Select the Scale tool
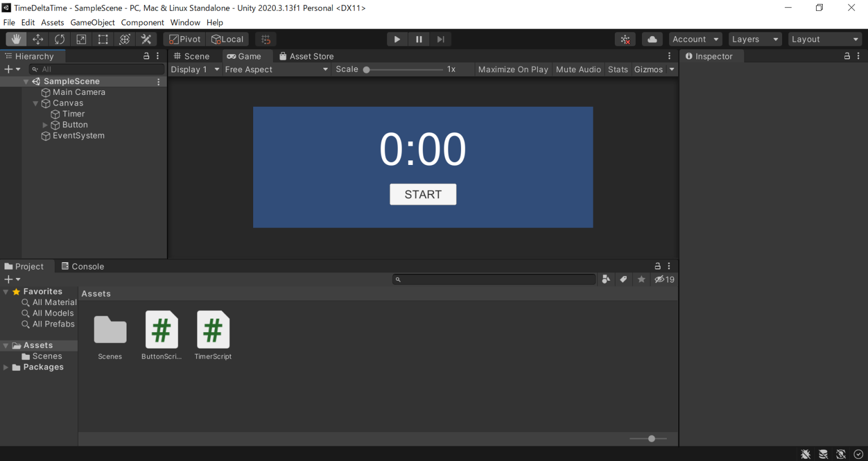868x461 pixels. tap(81, 39)
